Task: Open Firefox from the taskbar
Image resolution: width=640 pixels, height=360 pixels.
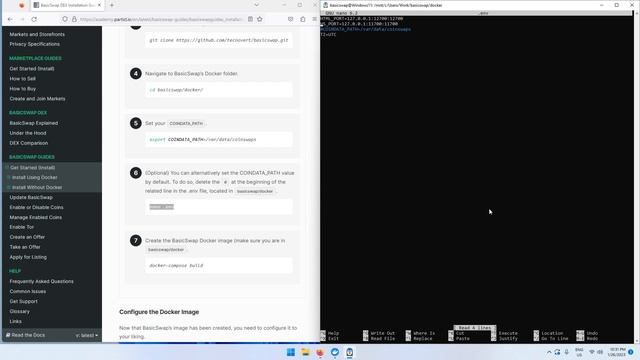Action: tap(320, 352)
